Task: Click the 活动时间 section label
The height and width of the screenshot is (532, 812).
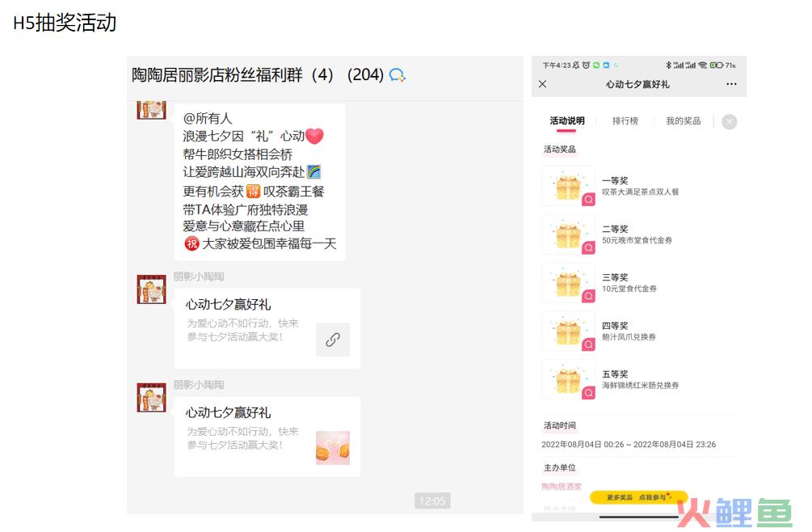Action: click(x=559, y=425)
